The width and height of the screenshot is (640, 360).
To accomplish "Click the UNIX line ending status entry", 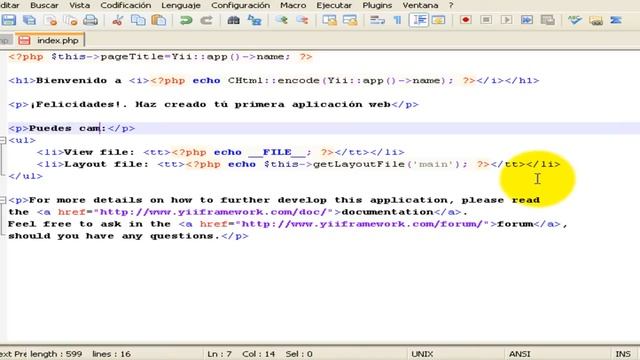I will (422, 354).
